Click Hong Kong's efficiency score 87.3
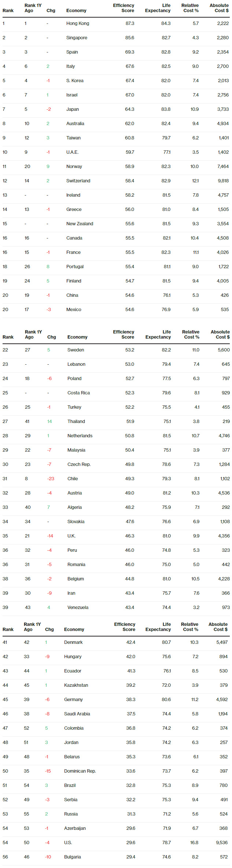The width and height of the screenshot is (232, 868). (130, 23)
